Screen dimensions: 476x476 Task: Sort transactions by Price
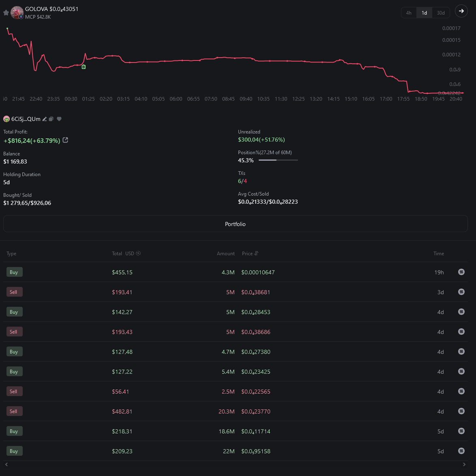point(256,254)
